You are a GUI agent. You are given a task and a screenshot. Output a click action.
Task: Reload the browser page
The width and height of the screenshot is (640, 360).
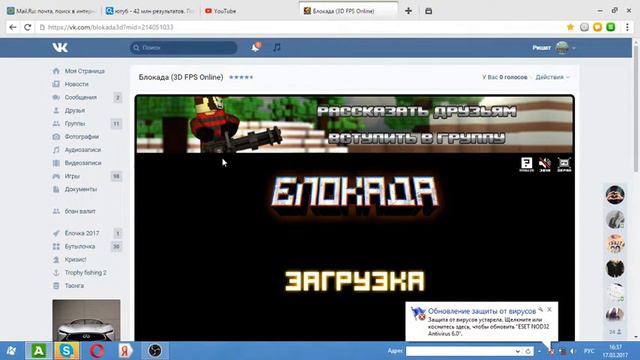[x=27, y=27]
